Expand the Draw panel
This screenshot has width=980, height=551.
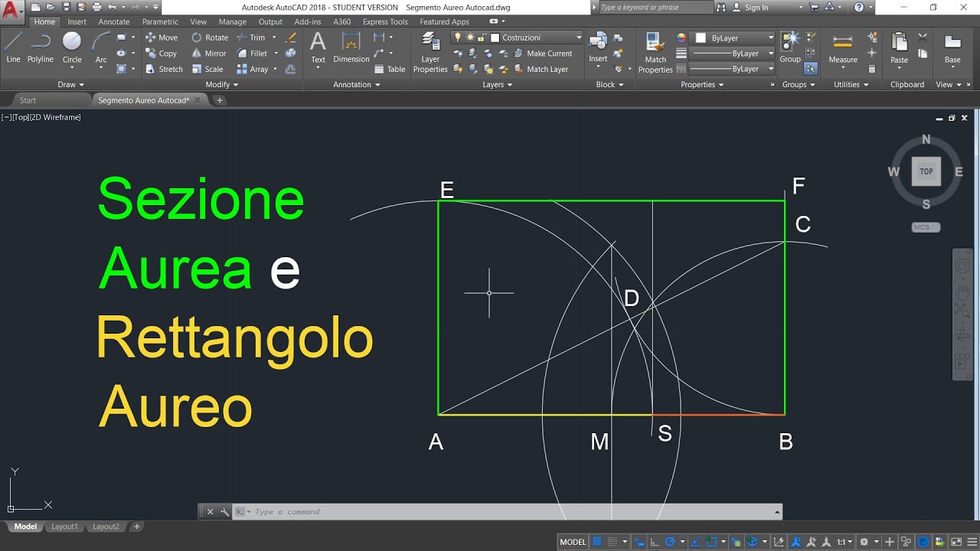click(x=71, y=84)
